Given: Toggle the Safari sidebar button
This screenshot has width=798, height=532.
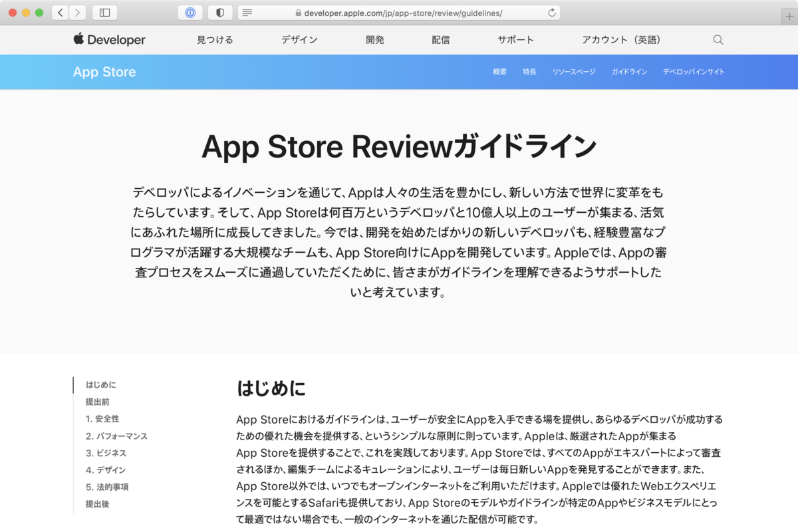Looking at the screenshot, I should 104,13.
